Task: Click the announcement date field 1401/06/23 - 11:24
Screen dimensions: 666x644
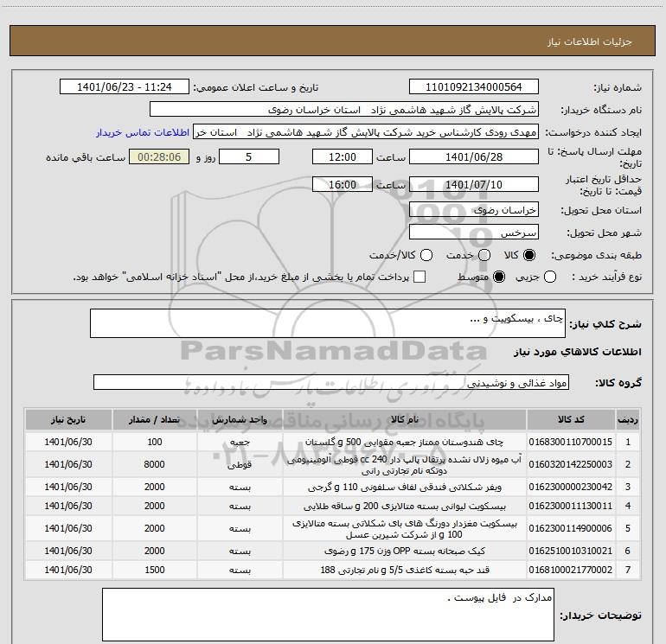Action: pos(125,87)
